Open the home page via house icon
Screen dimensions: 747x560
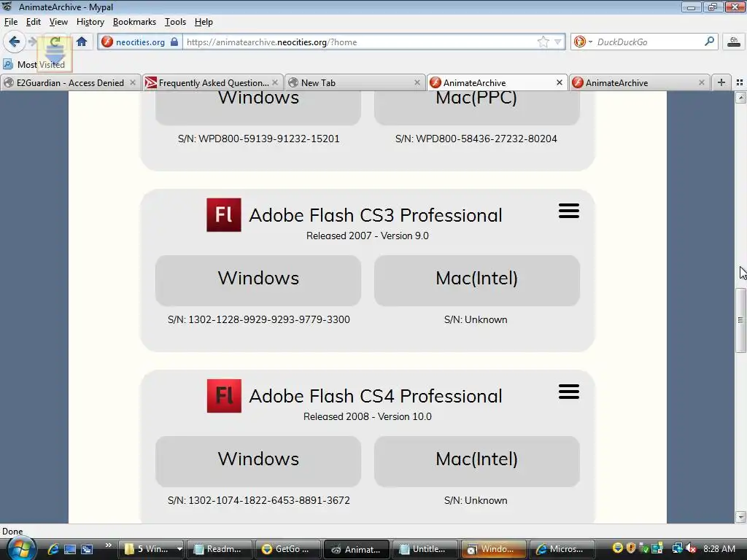click(82, 42)
